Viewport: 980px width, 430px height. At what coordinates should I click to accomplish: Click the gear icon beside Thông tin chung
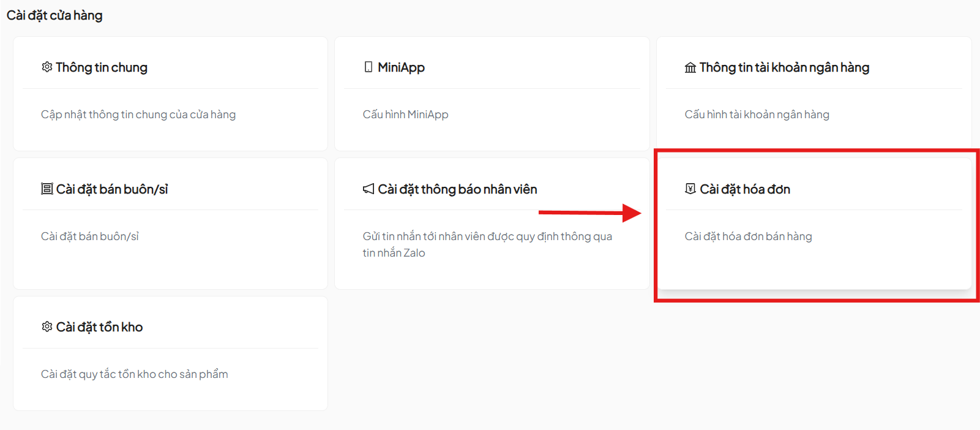[47, 67]
